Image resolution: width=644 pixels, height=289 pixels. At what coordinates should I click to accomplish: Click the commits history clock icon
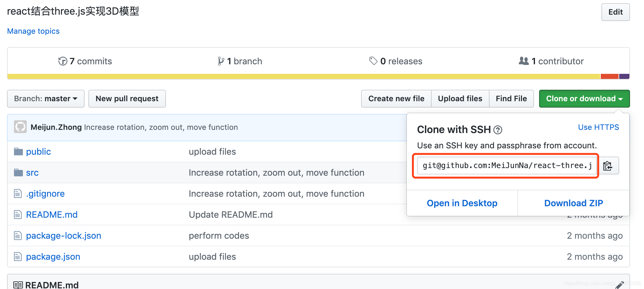coord(63,61)
